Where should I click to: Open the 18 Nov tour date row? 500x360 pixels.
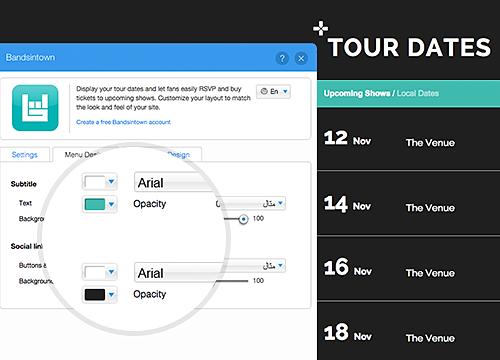(409, 332)
